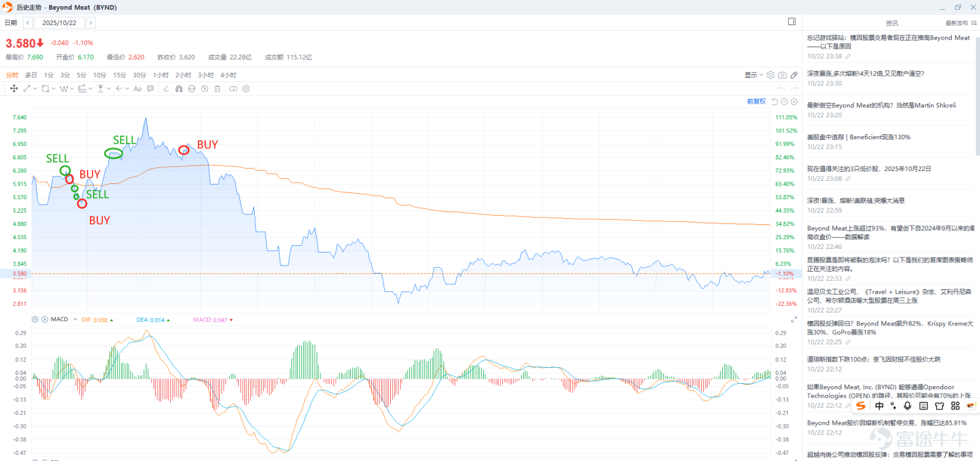Image resolution: width=980 pixels, height=461 pixels.
Task: Select the magnet snap drawing tool
Action: pyautogui.click(x=179, y=89)
